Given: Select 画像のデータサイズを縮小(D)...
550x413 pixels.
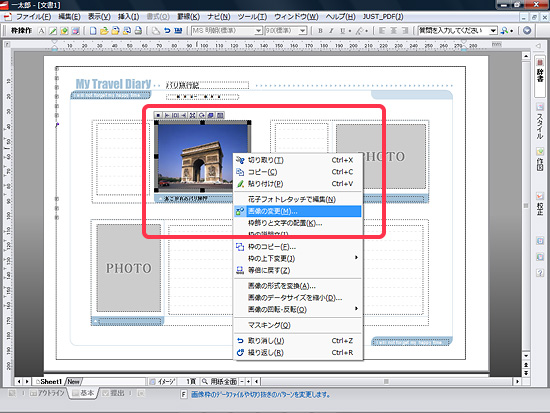Looking at the screenshot, I should point(297,298).
